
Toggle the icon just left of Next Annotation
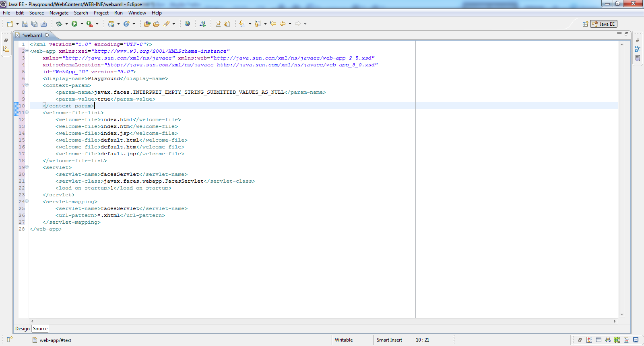(227, 24)
